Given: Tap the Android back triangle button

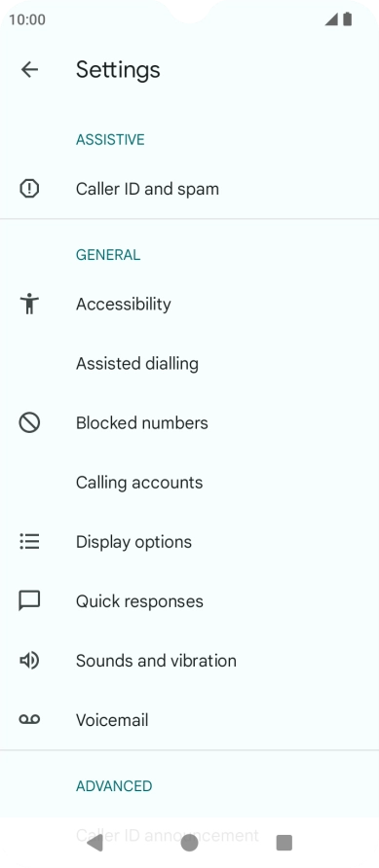Looking at the screenshot, I should [95, 843].
